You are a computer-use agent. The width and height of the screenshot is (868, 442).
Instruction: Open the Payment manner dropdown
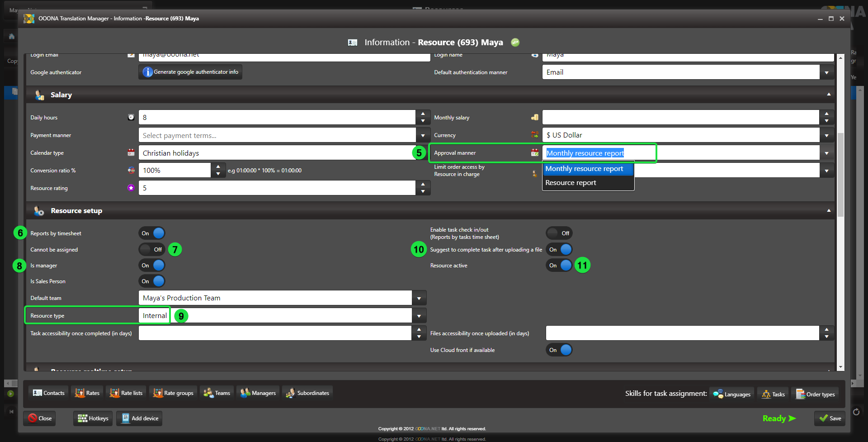tap(423, 135)
